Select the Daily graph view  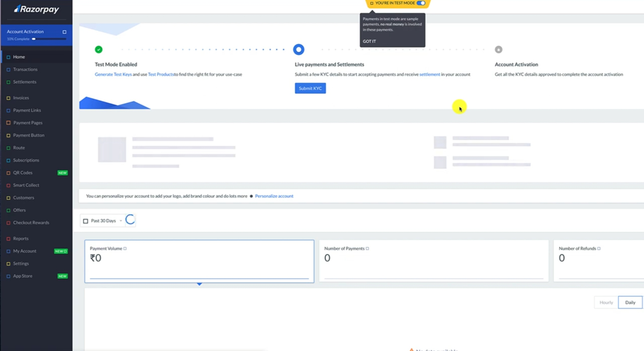pos(630,302)
